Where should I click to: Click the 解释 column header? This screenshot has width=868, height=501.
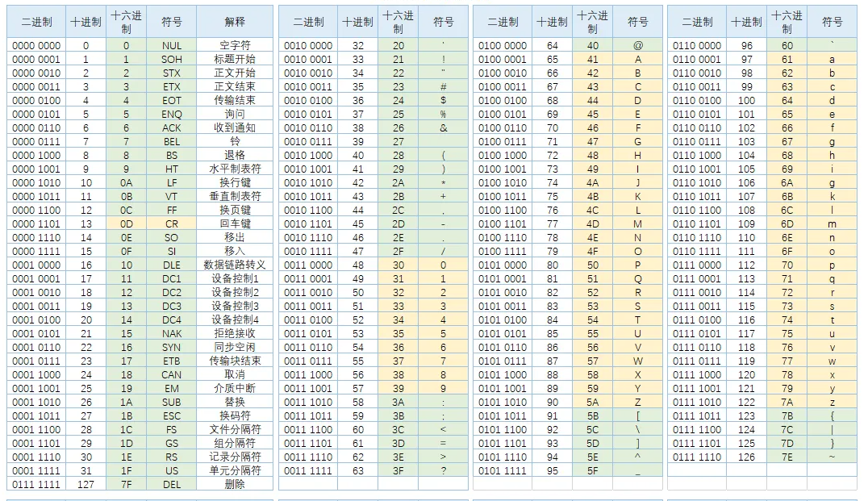pos(234,21)
